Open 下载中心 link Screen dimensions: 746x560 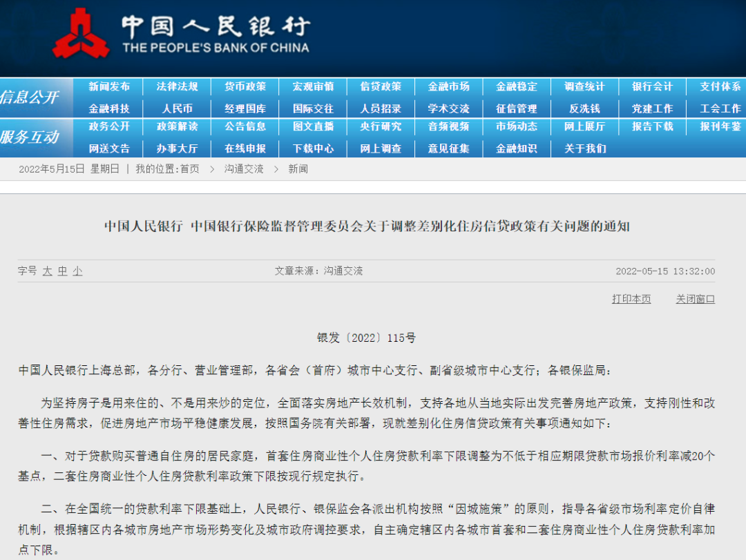point(313,149)
